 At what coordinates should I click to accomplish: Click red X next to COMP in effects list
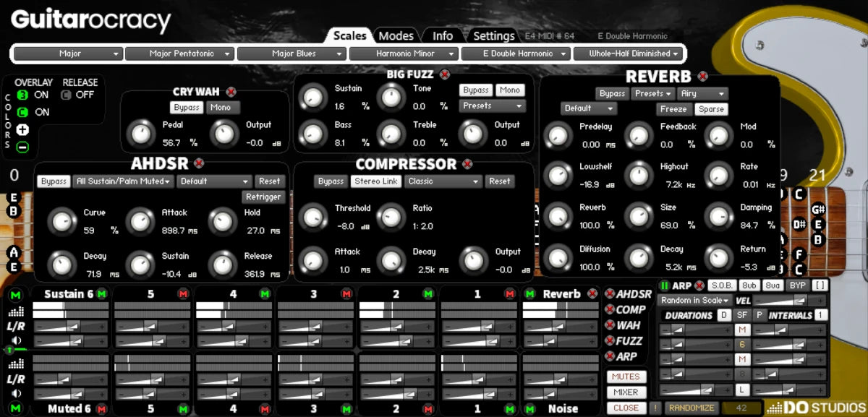[610, 309]
